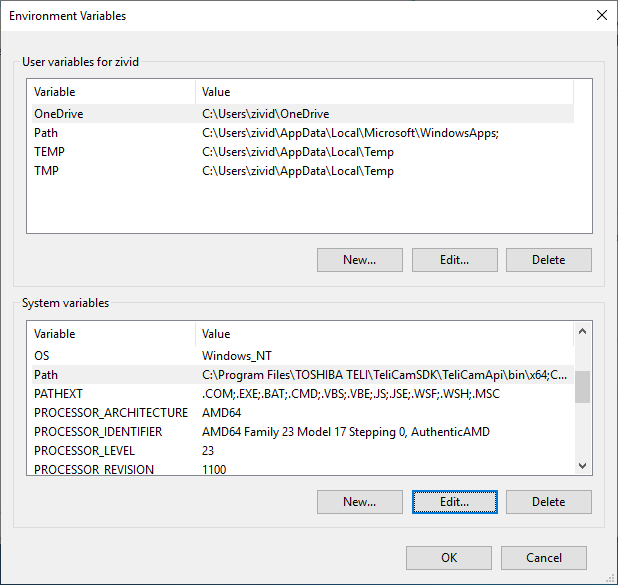
Task: Cancel the Environment Variables dialog
Action: click(543, 557)
